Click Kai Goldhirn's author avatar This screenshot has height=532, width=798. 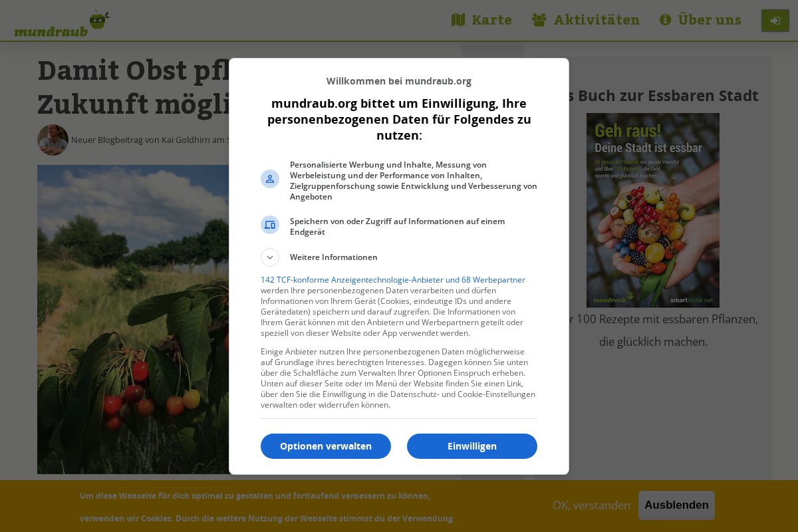(53, 140)
